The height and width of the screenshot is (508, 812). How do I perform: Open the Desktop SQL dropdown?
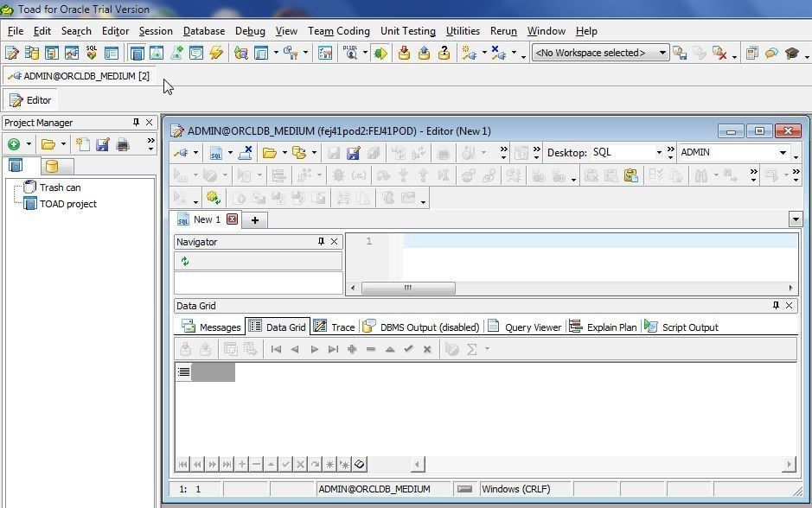pos(659,153)
